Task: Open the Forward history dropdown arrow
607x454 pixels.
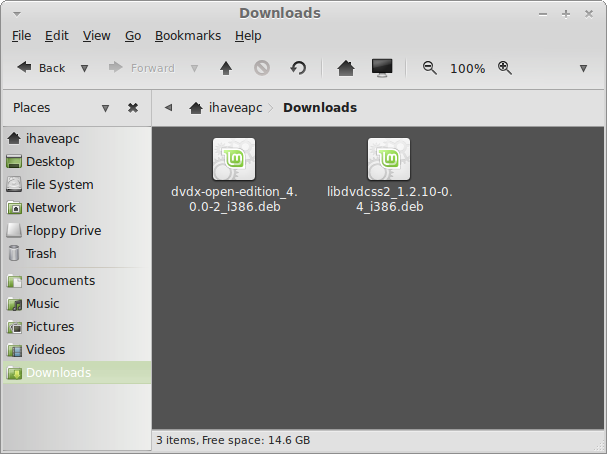Action: [195, 69]
